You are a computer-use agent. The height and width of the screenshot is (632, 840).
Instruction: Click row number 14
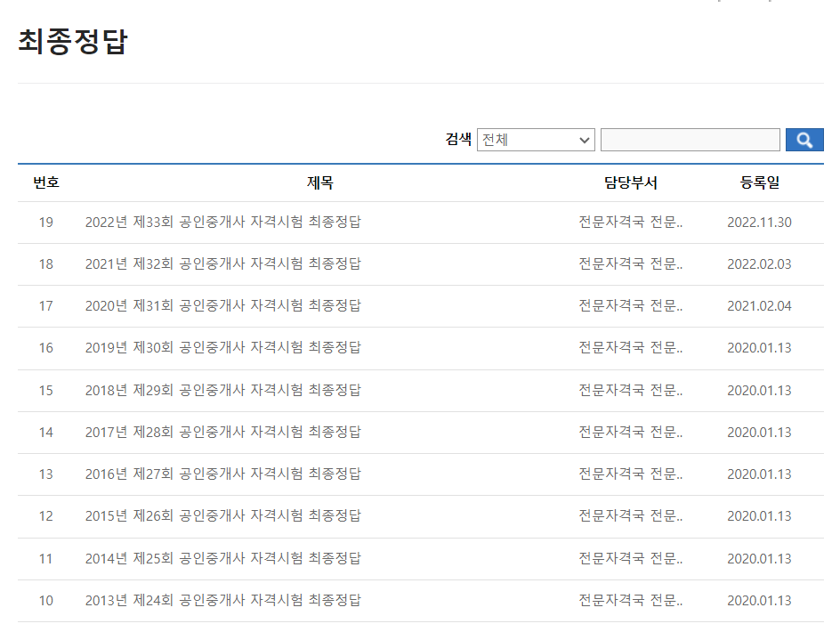click(x=46, y=433)
